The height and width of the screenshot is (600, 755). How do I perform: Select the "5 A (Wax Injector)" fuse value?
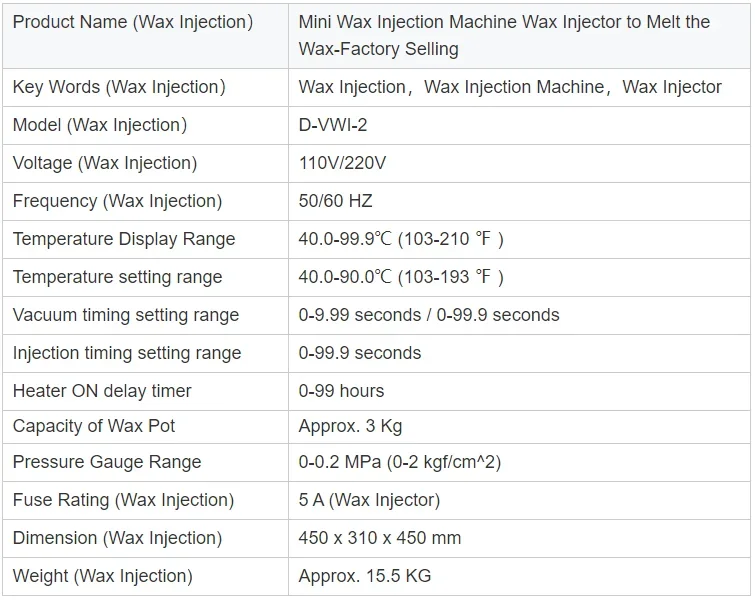pos(369,500)
